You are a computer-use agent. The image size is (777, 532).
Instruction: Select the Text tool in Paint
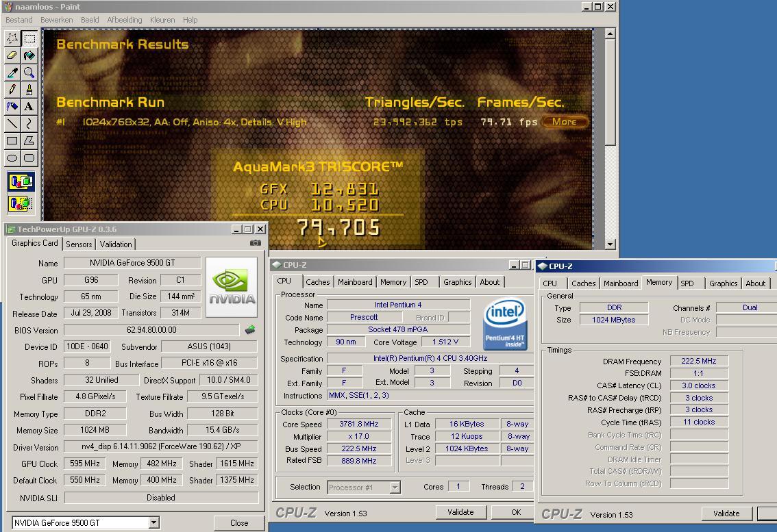click(x=29, y=107)
